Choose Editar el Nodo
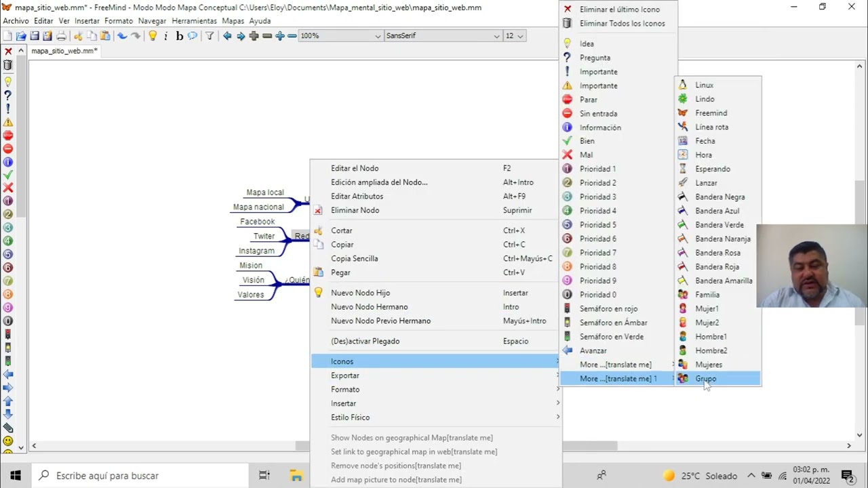 436,168
